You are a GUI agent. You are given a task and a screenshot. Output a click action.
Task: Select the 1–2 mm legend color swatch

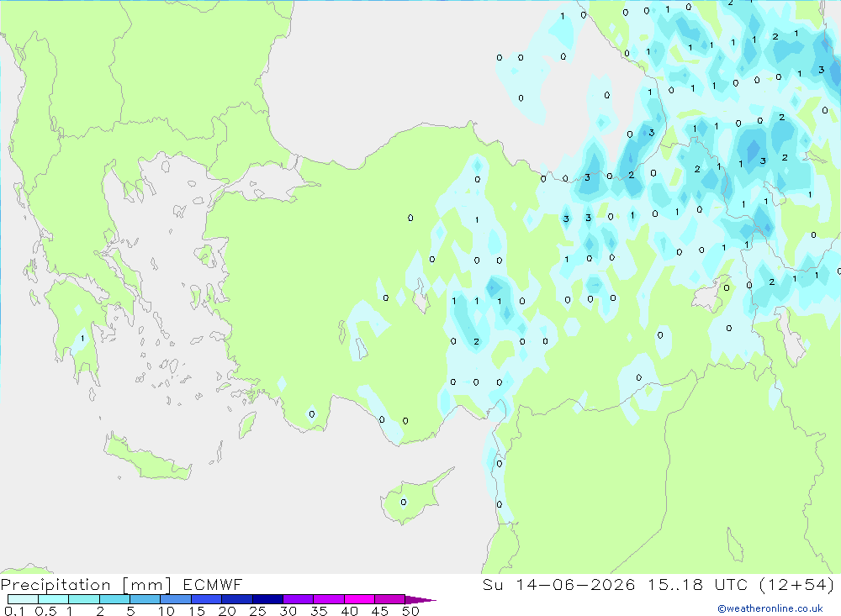84,599
